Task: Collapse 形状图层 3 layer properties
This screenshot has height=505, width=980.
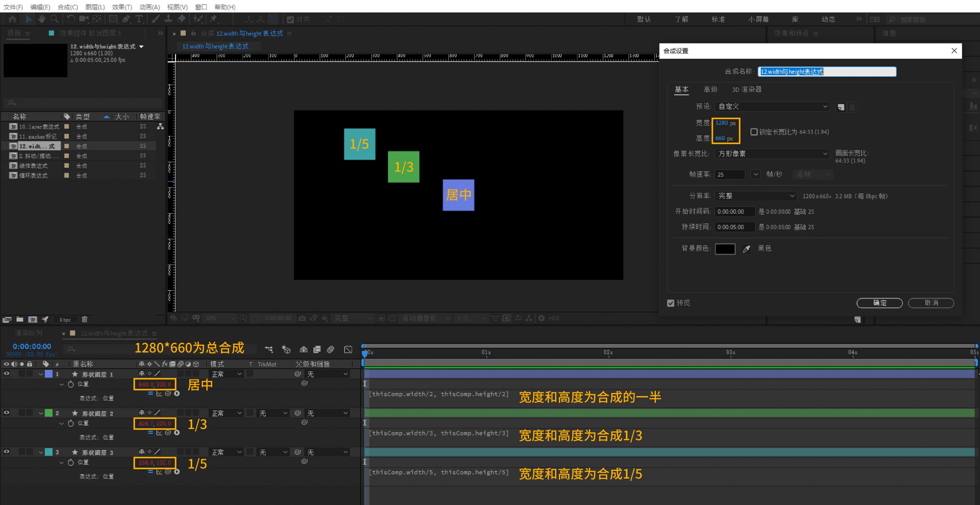Action: click(41, 452)
